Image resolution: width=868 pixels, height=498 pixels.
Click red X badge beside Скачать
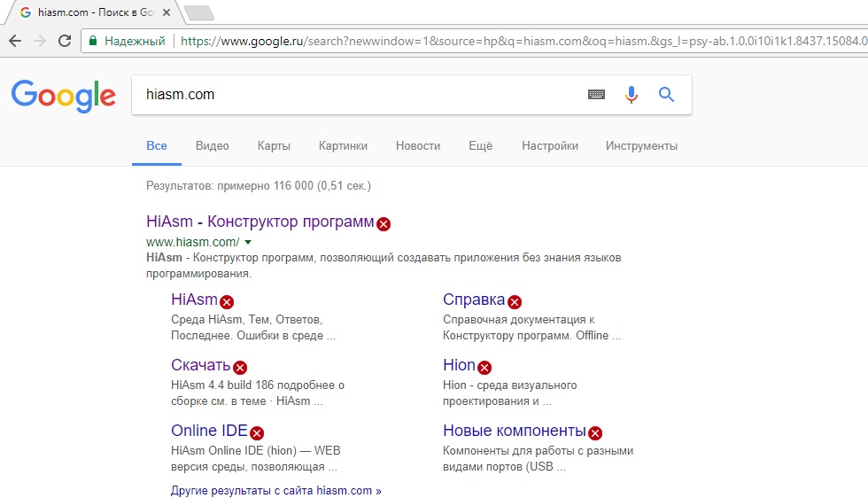(240, 368)
